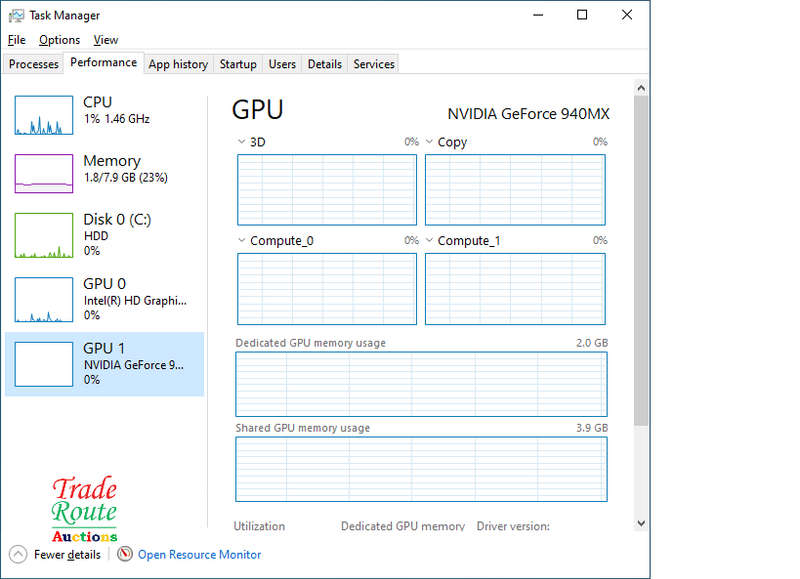Select the Memory usage mini graph

[x=44, y=173]
